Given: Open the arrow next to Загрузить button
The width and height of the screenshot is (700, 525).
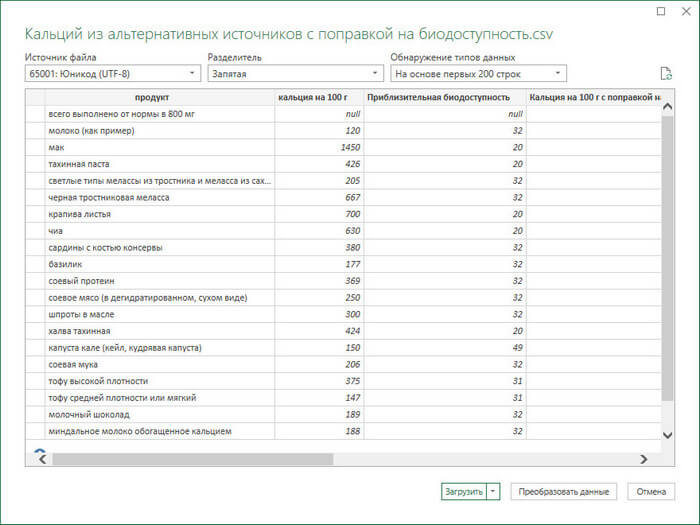Looking at the screenshot, I should 493,491.
